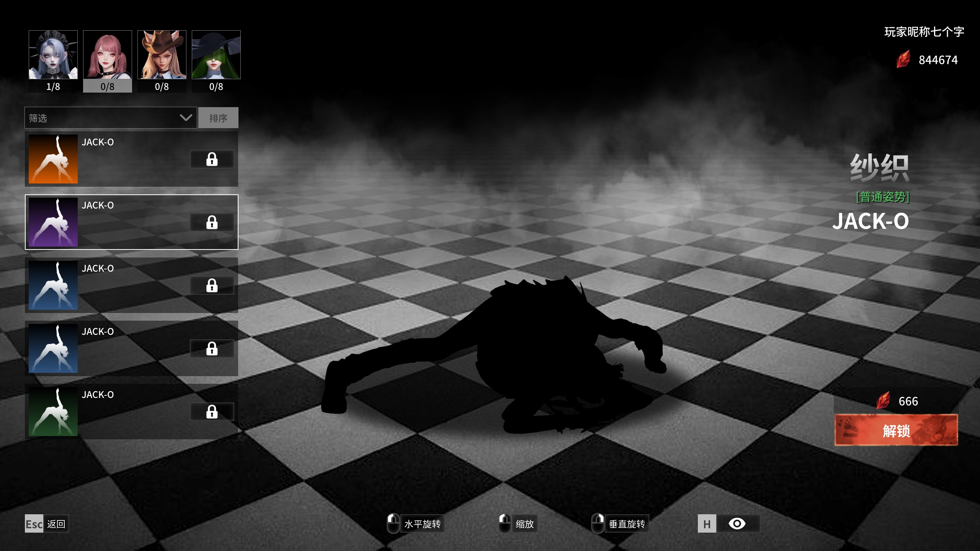Click the lock icon on purple JACK-O pose
Image resolution: width=980 pixels, height=551 pixels.
tap(212, 222)
